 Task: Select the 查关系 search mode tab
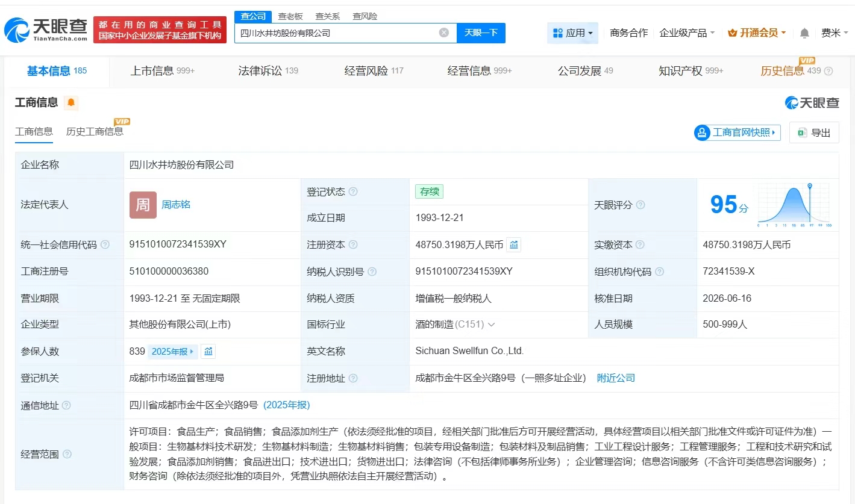click(328, 16)
